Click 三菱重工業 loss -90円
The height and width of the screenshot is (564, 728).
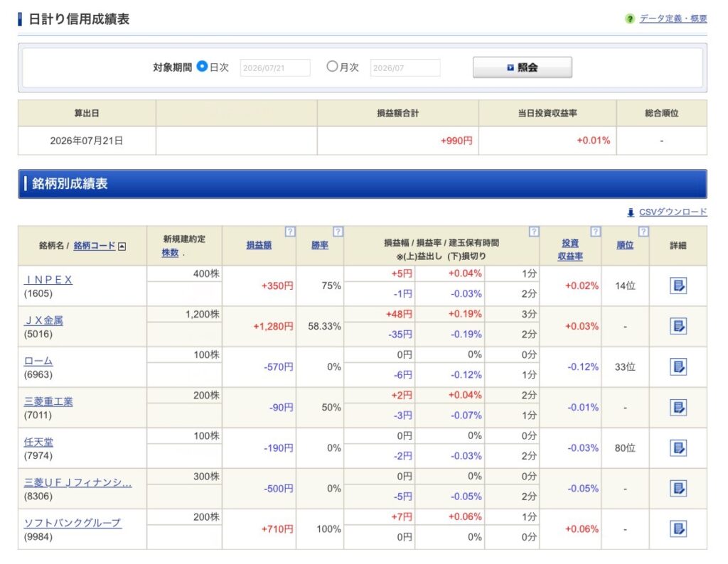282,408
